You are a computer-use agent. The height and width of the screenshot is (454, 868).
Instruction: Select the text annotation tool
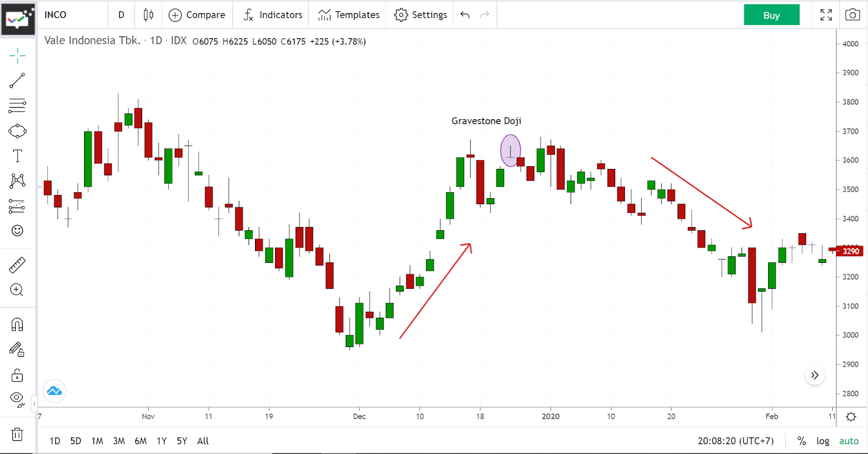coord(17,156)
